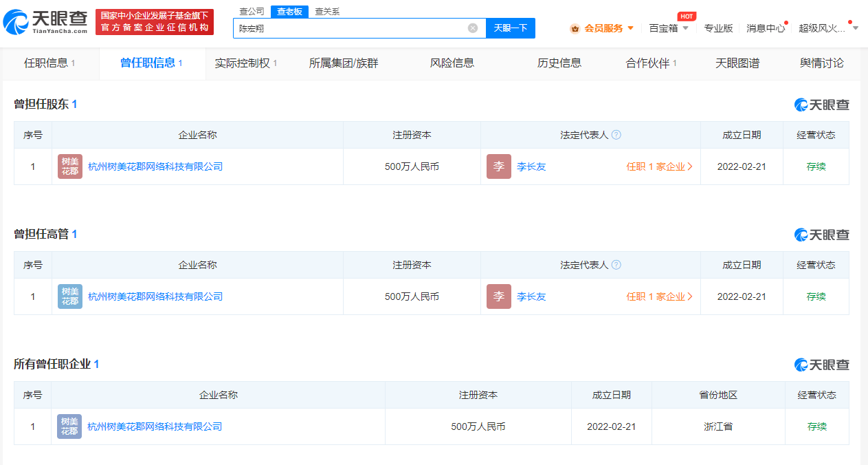Click help icon beside 法定代表人 in shareholder table
Viewport: 868px width, 465px height.
tap(616, 135)
